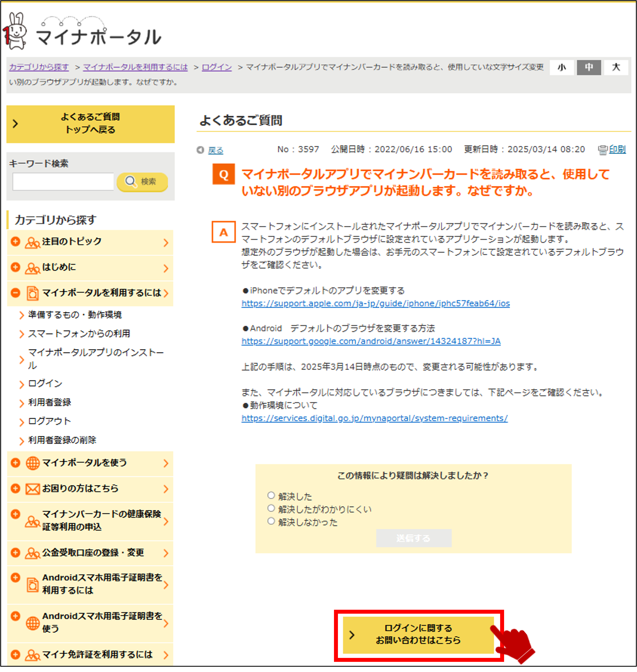The height and width of the screenshot is (672, 637).
Task: Click the chevron on Androidスマホ用電子証明書を使う row
Action: point(166,624)
